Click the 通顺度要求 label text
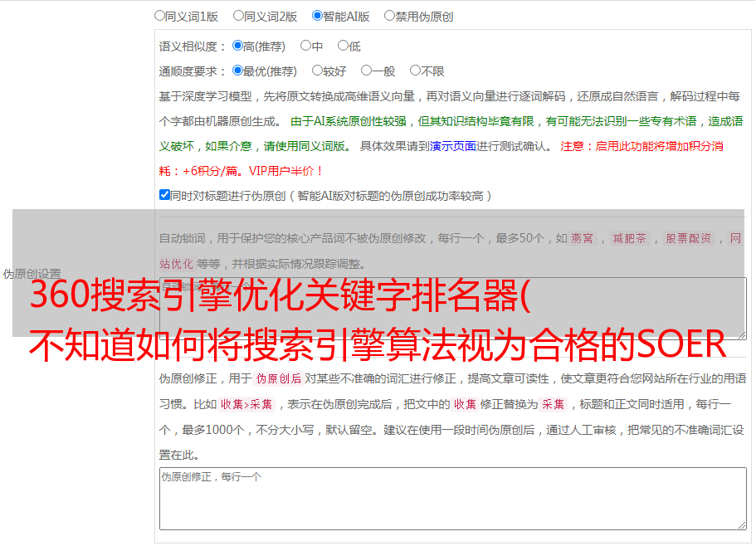Screen dimensions: 756x546 coord(193,71)
